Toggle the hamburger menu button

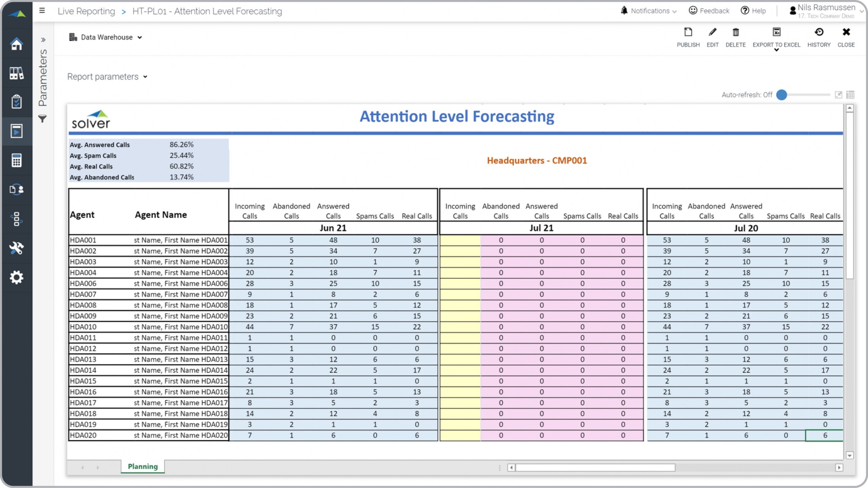coord(42,11)
